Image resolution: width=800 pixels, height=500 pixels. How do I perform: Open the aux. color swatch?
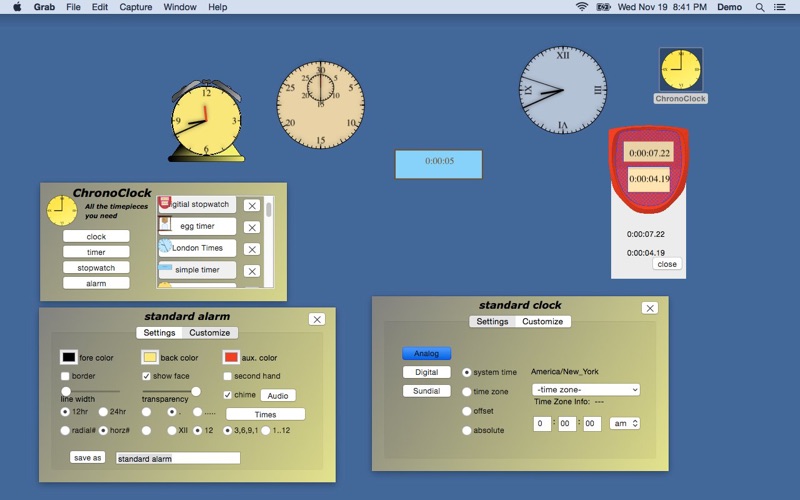pyautogui.click(x=231, y=357)
